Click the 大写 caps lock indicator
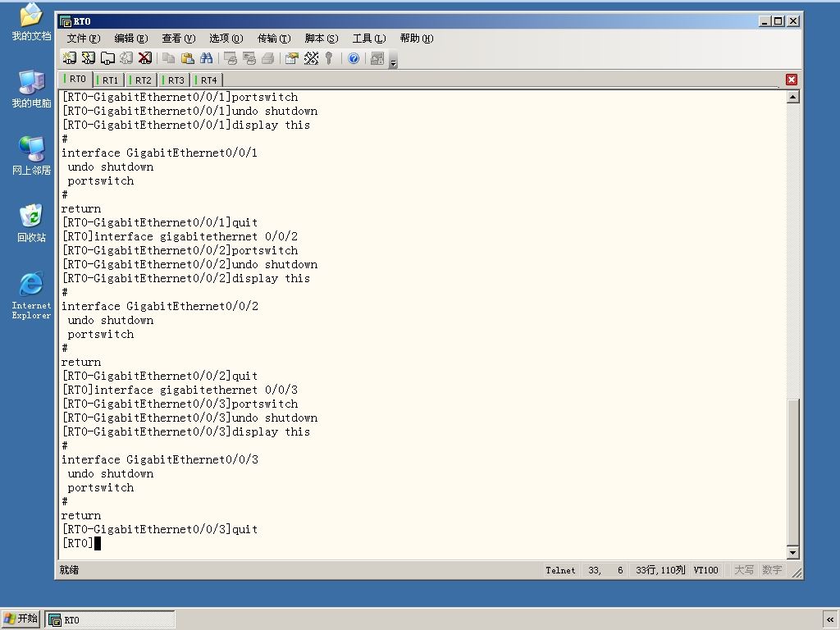This screenshot has height=630, width=840. point(743,570)
